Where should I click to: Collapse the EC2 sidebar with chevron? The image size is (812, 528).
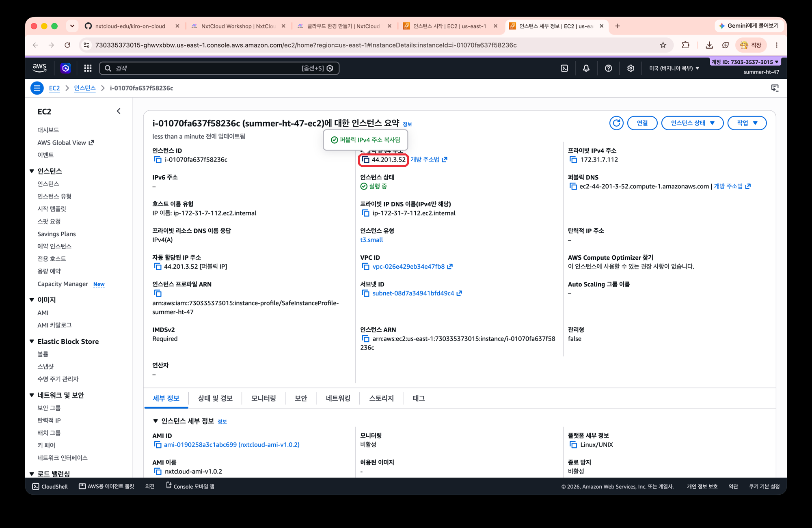(x=119, y=111)
